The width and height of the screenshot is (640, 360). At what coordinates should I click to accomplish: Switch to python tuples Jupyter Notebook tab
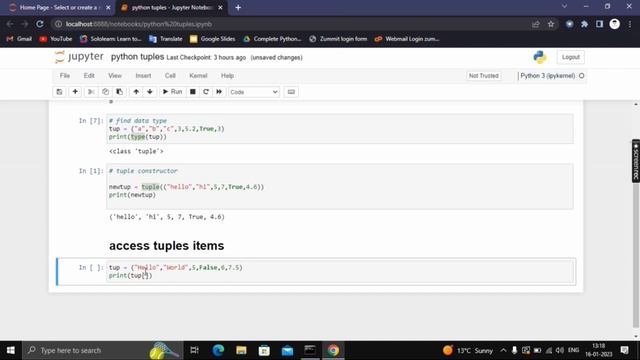pos(171,8)
